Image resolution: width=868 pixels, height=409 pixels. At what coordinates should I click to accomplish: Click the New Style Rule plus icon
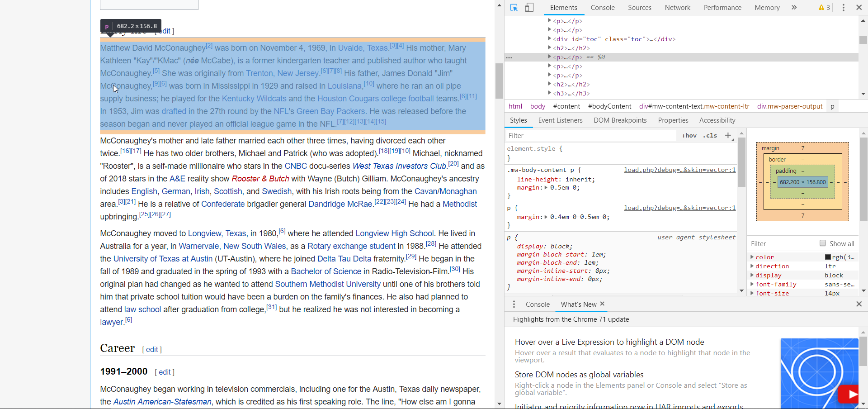pyautogui.click(x=728, y=135)
